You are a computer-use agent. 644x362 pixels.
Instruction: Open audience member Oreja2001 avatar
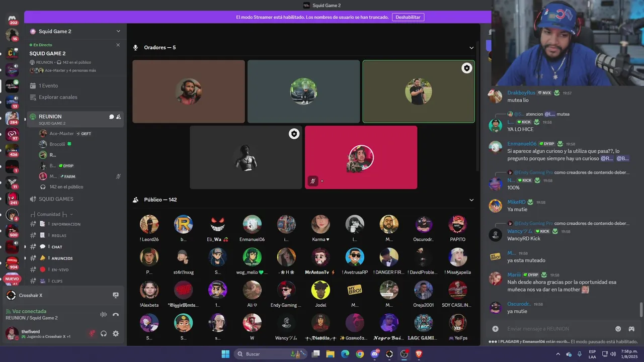coord(423,290)
